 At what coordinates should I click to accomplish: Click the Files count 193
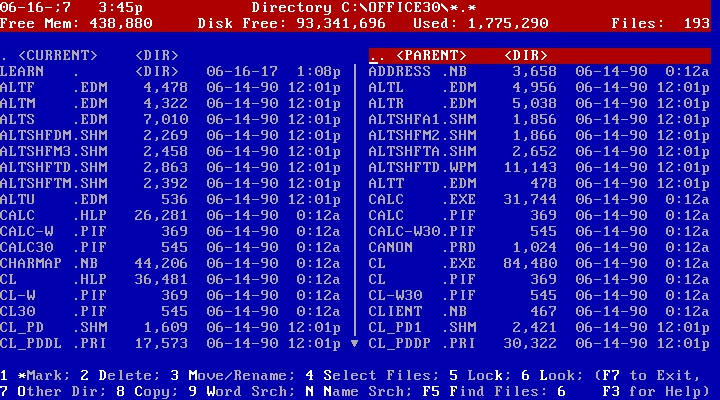tap(697, 23)
